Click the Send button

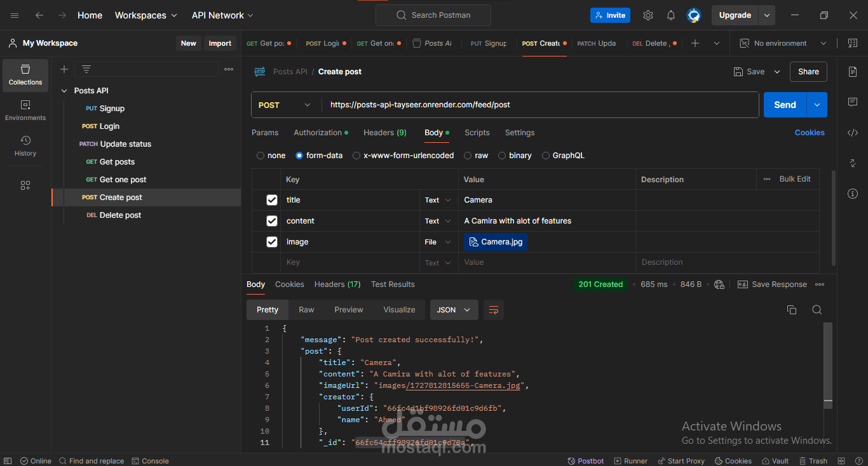785,105
